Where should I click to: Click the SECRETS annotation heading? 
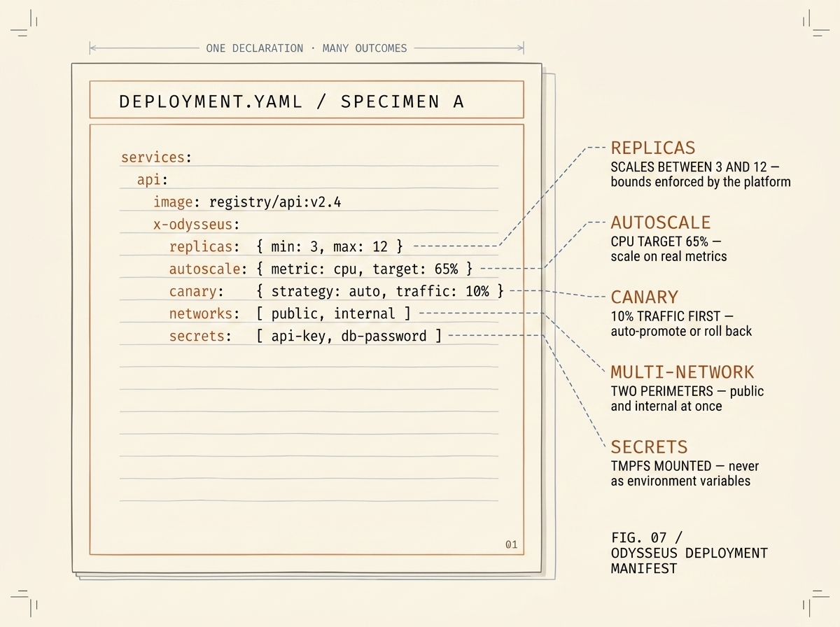(x=650, y=447)
